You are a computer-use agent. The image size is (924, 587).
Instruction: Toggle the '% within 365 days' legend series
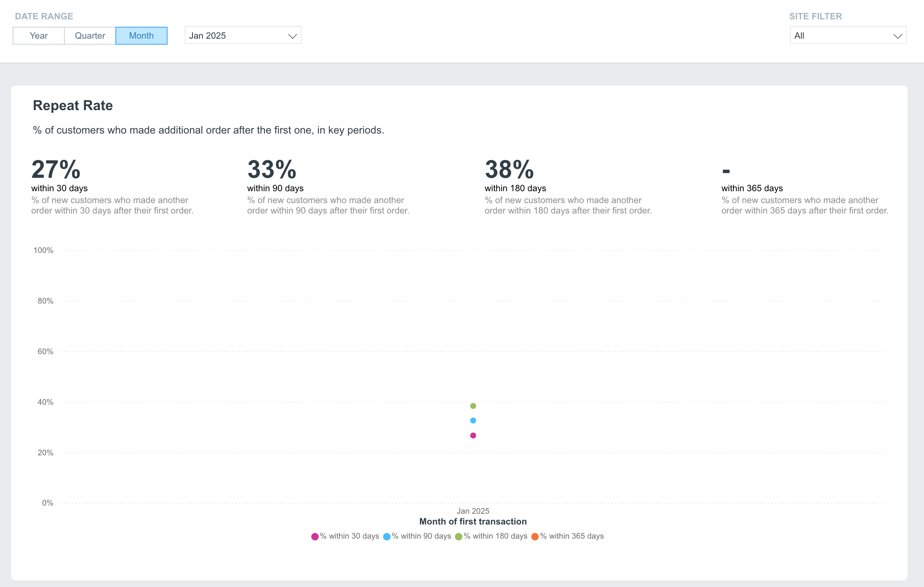[567, 536]
